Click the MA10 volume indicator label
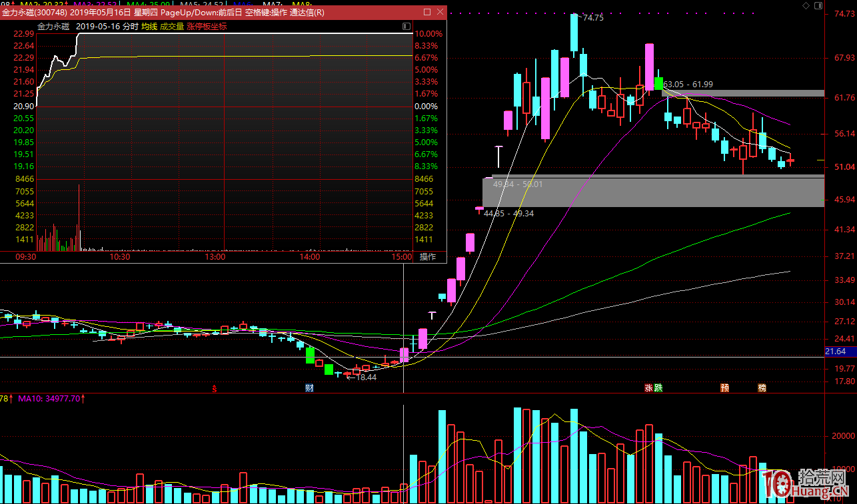The image size is (857, 504). (49, 399)
